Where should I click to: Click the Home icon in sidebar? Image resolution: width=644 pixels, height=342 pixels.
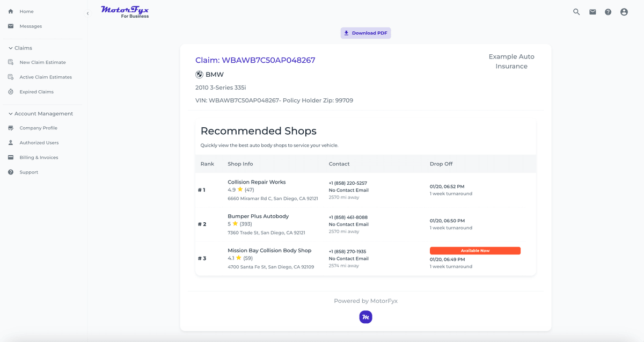click(11, 11)
